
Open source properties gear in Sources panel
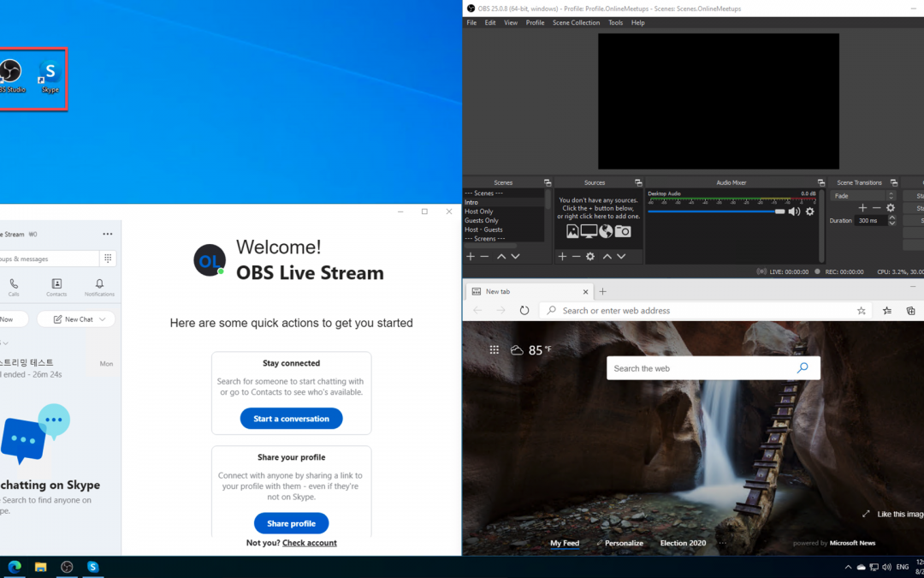(589, 257)
